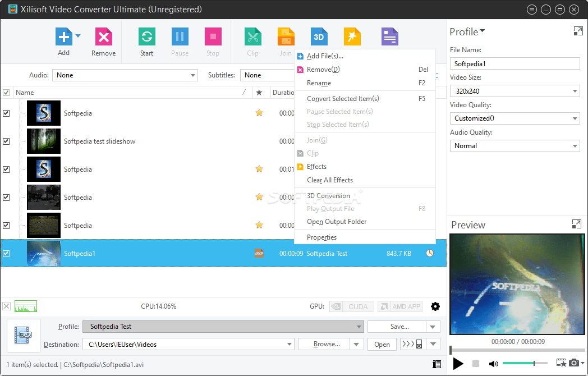Click the Clip tool icon
Screen dimensions: 588x376
pyautogui.click(x=252, y=36)
